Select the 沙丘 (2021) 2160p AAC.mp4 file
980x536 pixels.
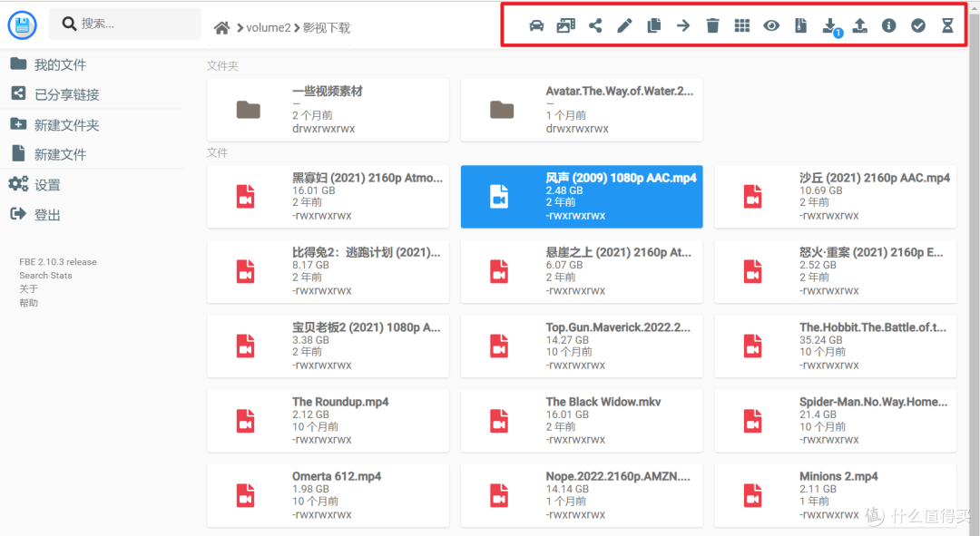tap(836, 197)
